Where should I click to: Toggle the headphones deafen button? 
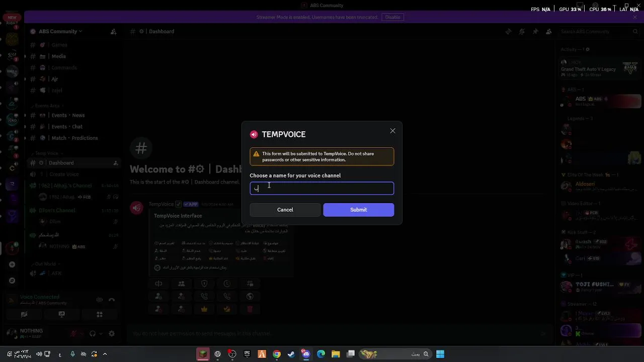click(92, 333)
